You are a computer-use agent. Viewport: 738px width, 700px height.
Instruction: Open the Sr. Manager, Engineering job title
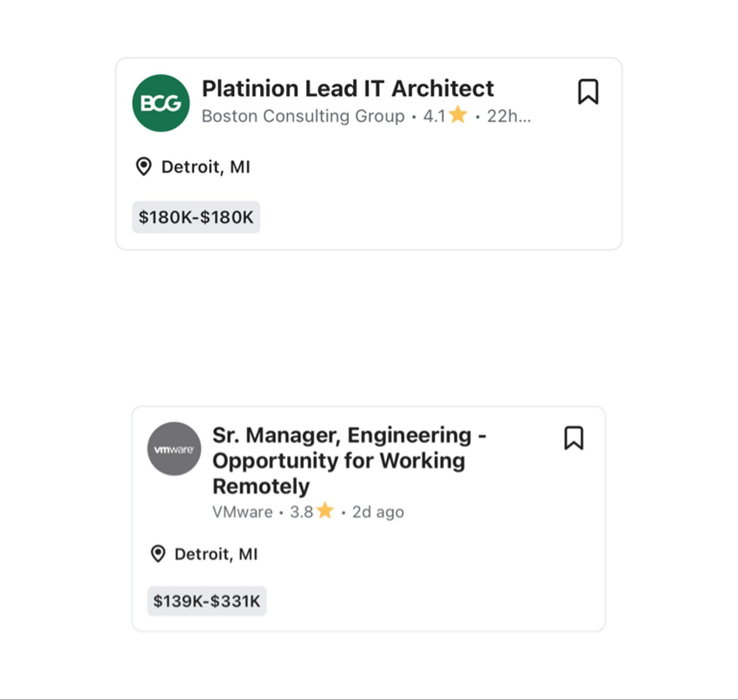(x=349, y=461)
